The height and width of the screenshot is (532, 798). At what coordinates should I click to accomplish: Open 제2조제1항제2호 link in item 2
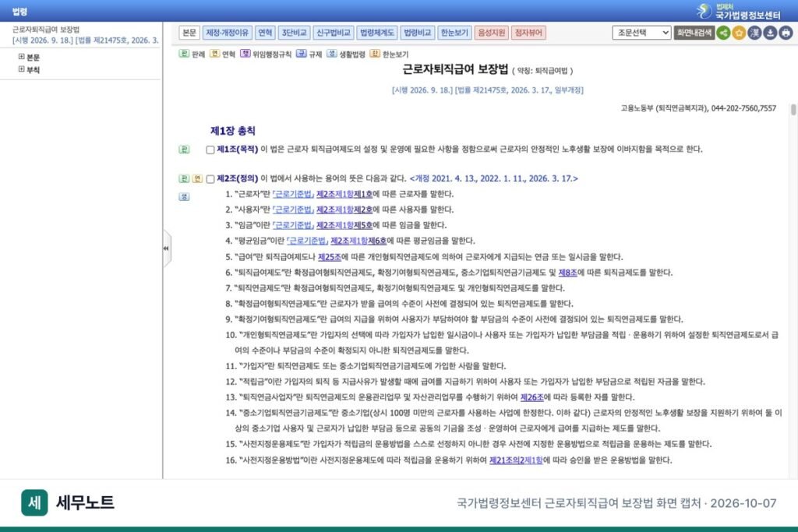click(x=344, y=210)
